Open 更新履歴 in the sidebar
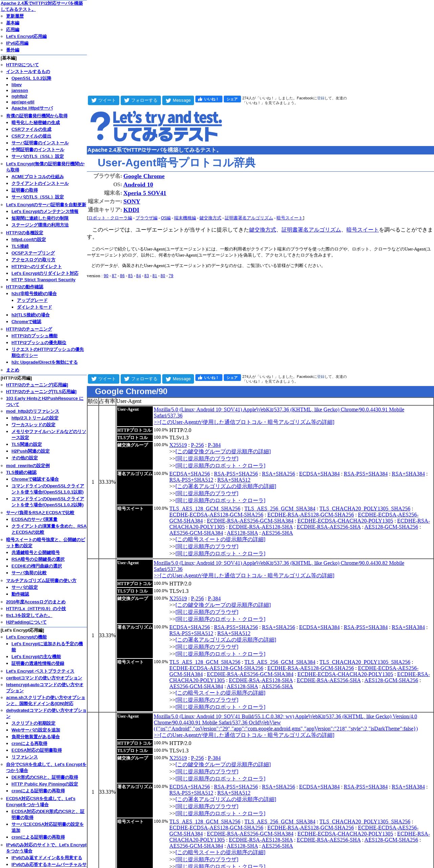The width and height of the screenshot is (434, 868). click(x=15, y=16)
